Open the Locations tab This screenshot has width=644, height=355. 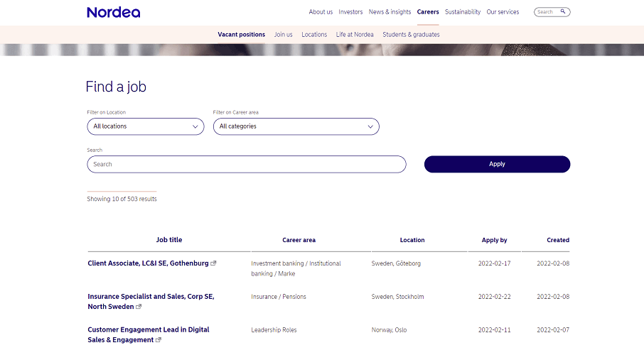tap(314, 35)
